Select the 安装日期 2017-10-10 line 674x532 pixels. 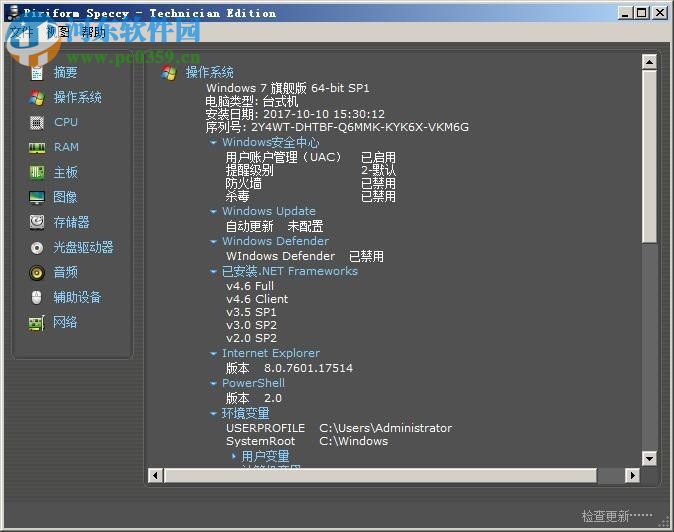coord(295,114)
